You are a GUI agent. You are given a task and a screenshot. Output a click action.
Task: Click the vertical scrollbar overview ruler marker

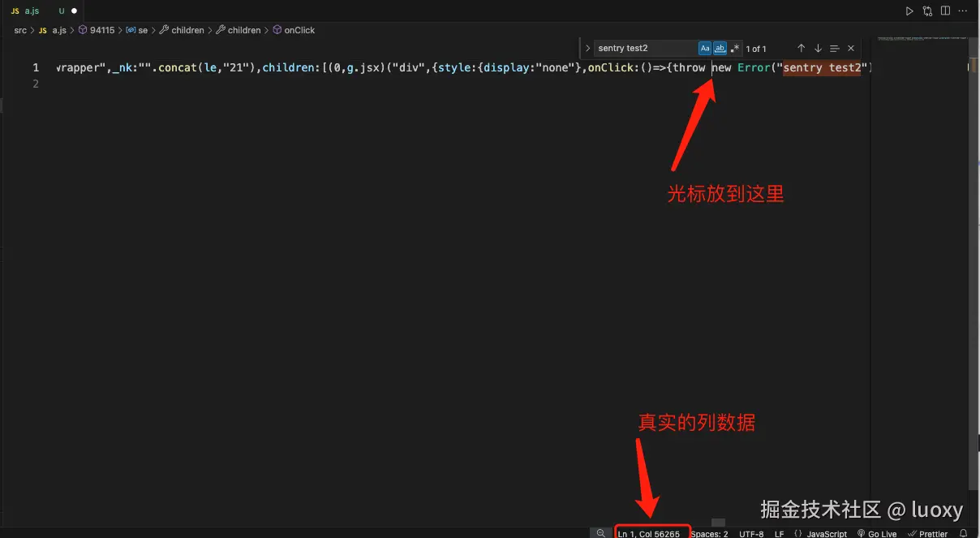click(x=974, y=67)
